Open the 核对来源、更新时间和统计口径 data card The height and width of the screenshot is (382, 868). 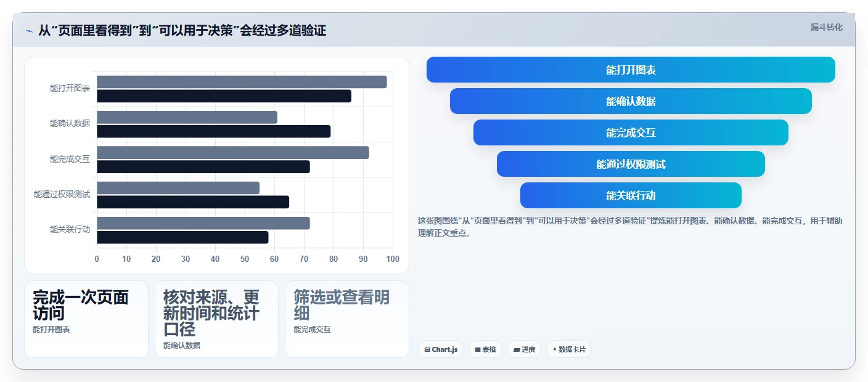(x=216, y=319)
